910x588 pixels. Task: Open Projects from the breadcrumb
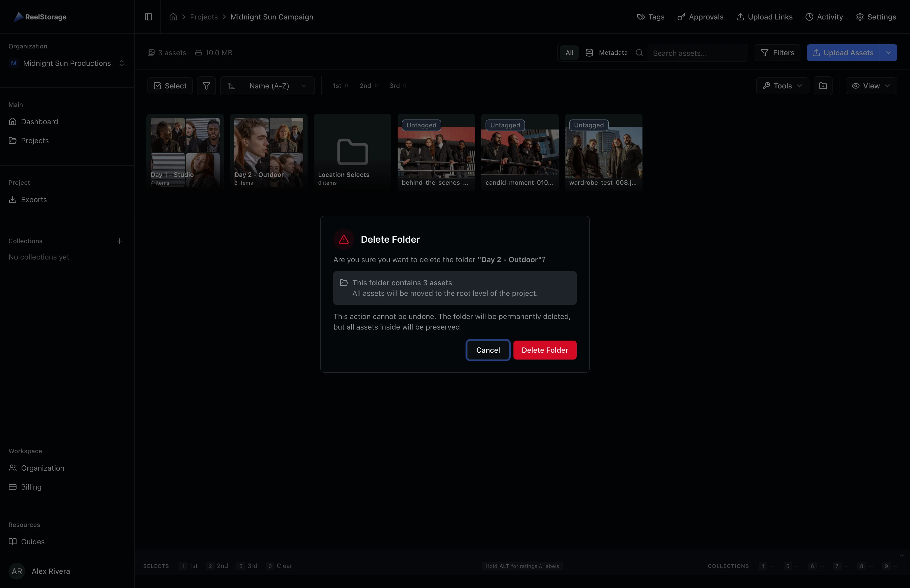pyautogui.click(x=204, y=17)
